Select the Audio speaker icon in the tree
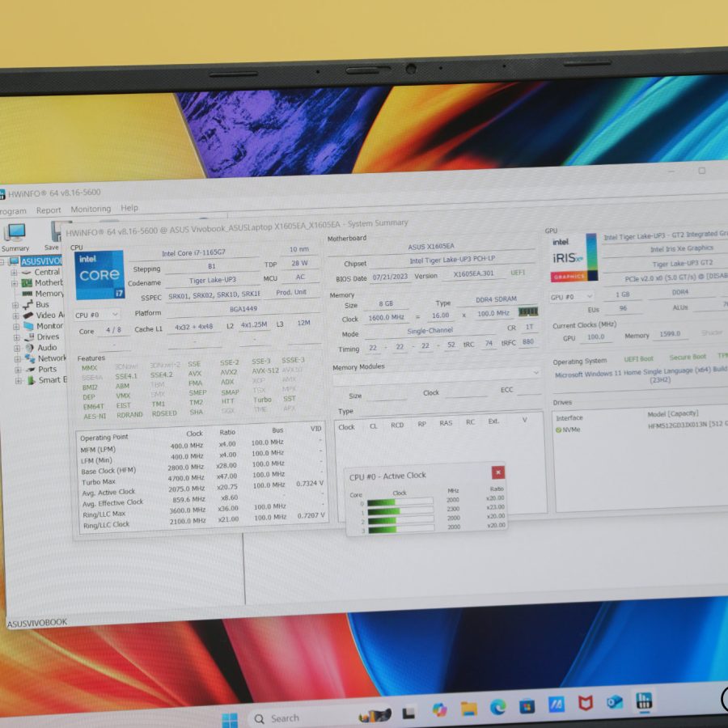The height and width of the screenshot is (728, 728). click(x=30, y=348)
